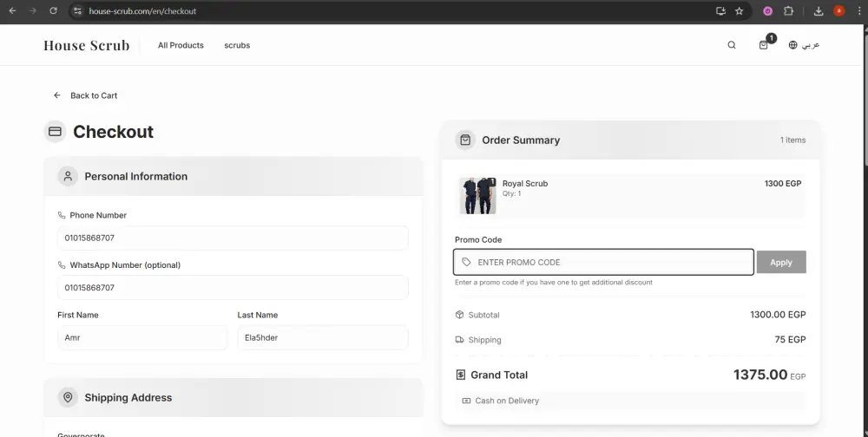Open All Products menu item
The width and height of the screenshot is (868, 437).
point(181,45)
